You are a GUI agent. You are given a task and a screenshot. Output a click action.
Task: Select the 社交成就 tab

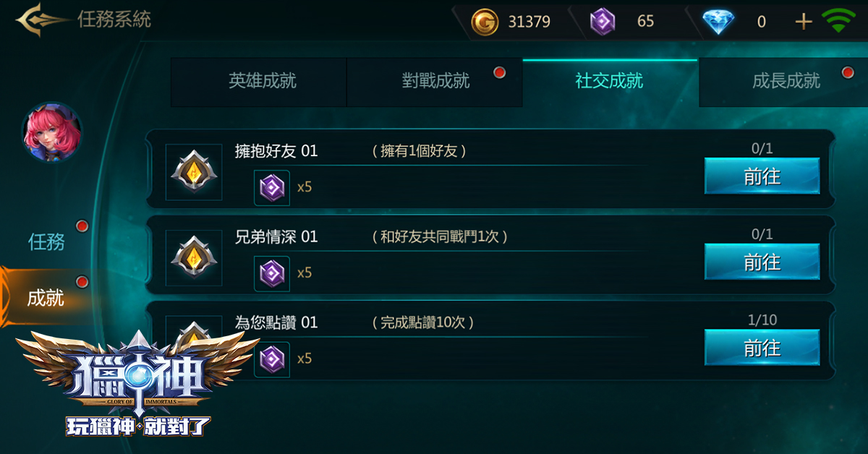pos(610,82)
